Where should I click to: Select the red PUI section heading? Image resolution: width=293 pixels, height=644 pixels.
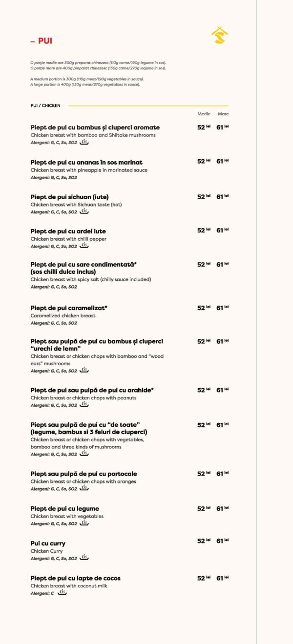(42, 42)
